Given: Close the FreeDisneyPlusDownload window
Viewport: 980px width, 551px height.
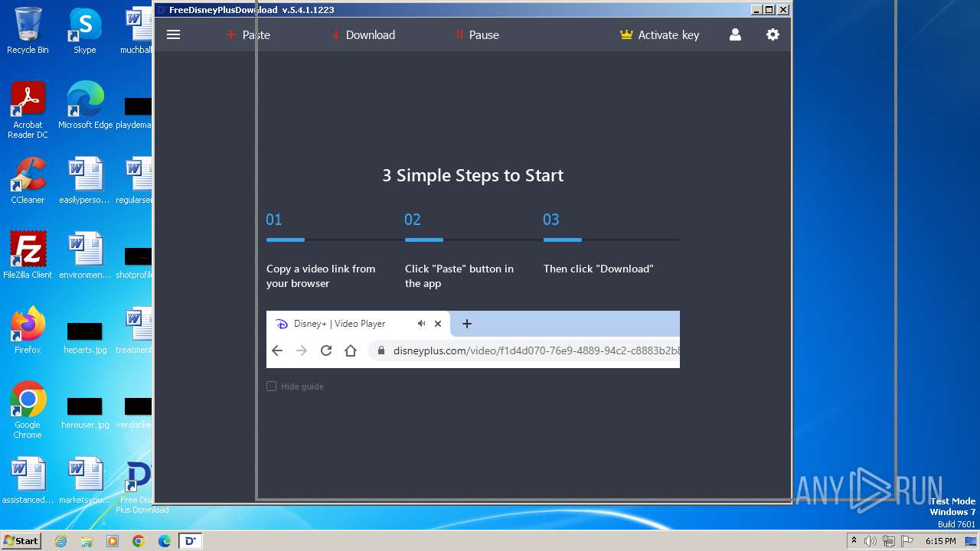Looking at the screenshot, I should (x=782, y=10).
